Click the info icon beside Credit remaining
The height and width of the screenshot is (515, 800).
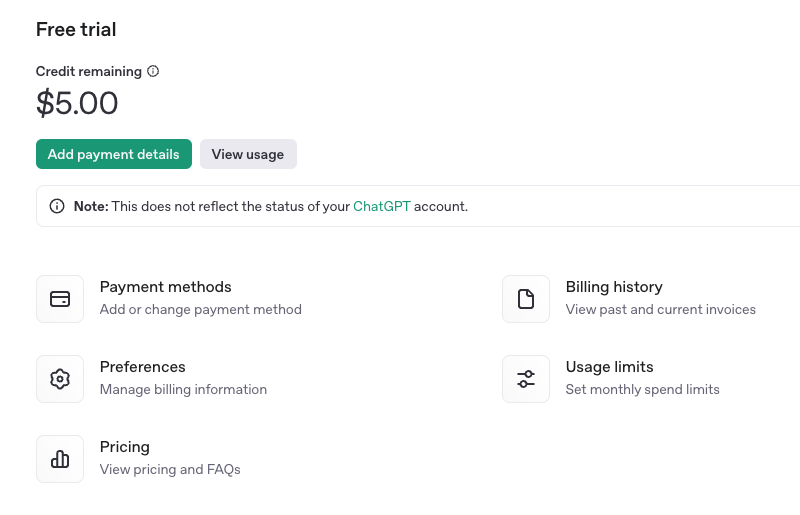pyautogui.click(x=153, y=72)
